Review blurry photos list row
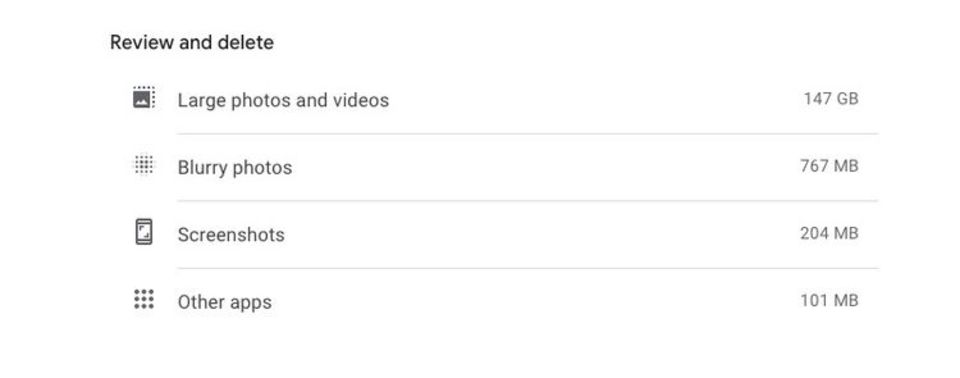 pos(496,167)
